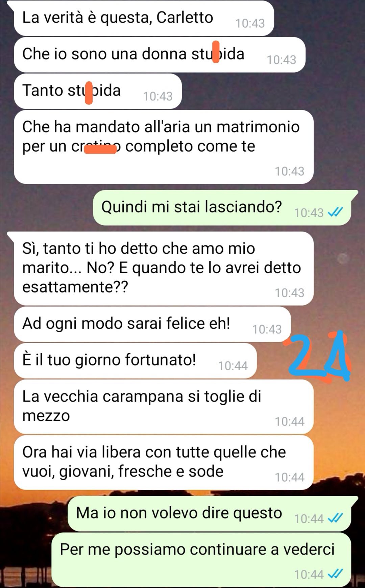This screenshot has height=588, width=365.
Task: Tap the blue ticks on "Per me possiamo continuare a vederci"
Action: click(x=336, y=573)
